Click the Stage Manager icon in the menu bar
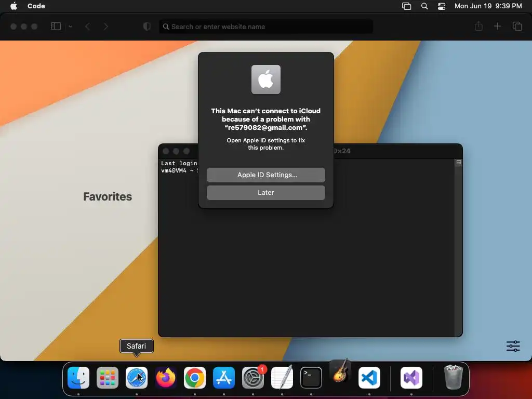532x399 pixels. [406, 6]
